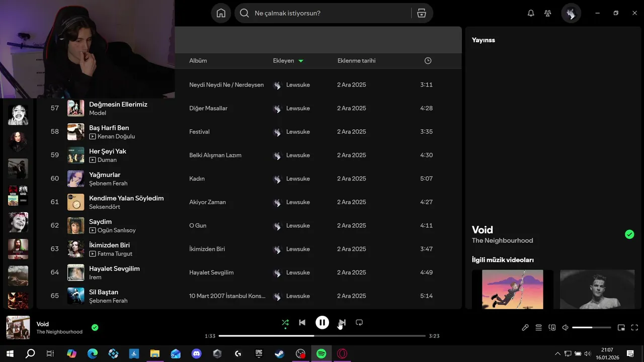Image resolution: width=644 pixels, height=362 pixels.
Task: Click cover art of track 60 Yağmurlar
Action: click(76, 178)
